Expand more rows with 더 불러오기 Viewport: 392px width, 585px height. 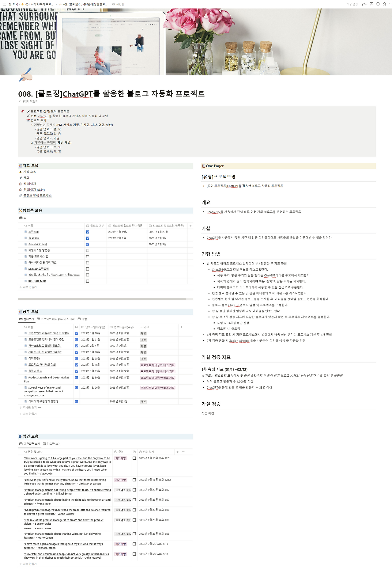pyautogui.click(x=28, y=408)
